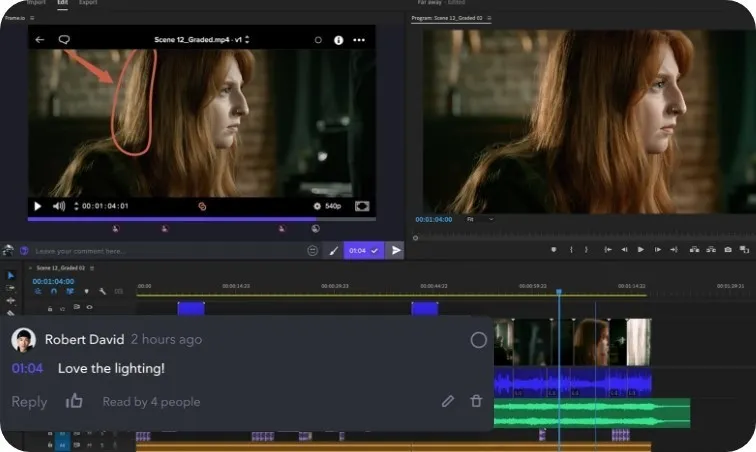Viewport: 756px width, 452px height.
Task: Open the timeline caption track options icon
Action: [x=119, y=291]
